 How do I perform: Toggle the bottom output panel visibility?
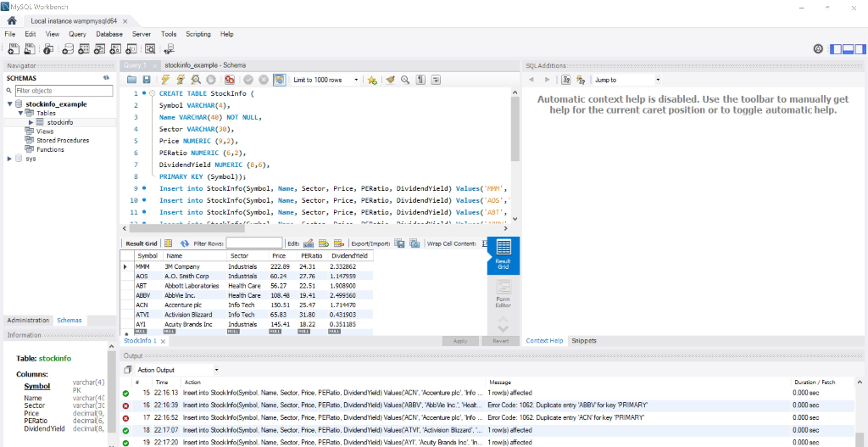pos(848,49)
